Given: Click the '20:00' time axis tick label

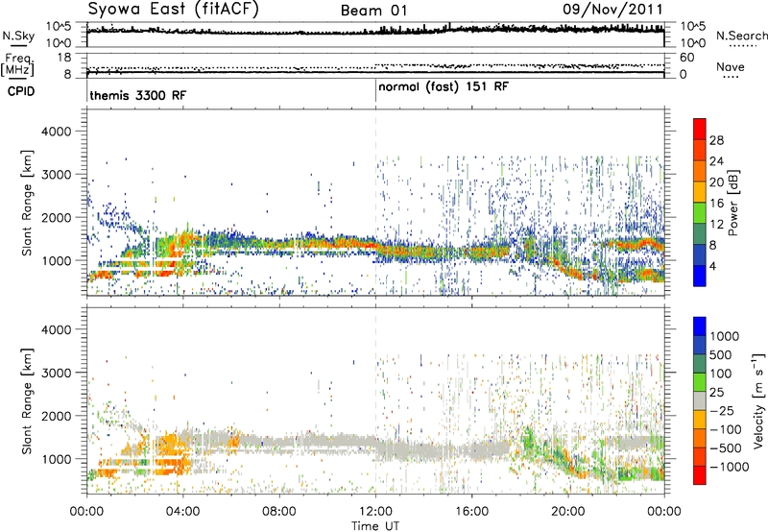Looking at the screenshot, I should point(568,512).
